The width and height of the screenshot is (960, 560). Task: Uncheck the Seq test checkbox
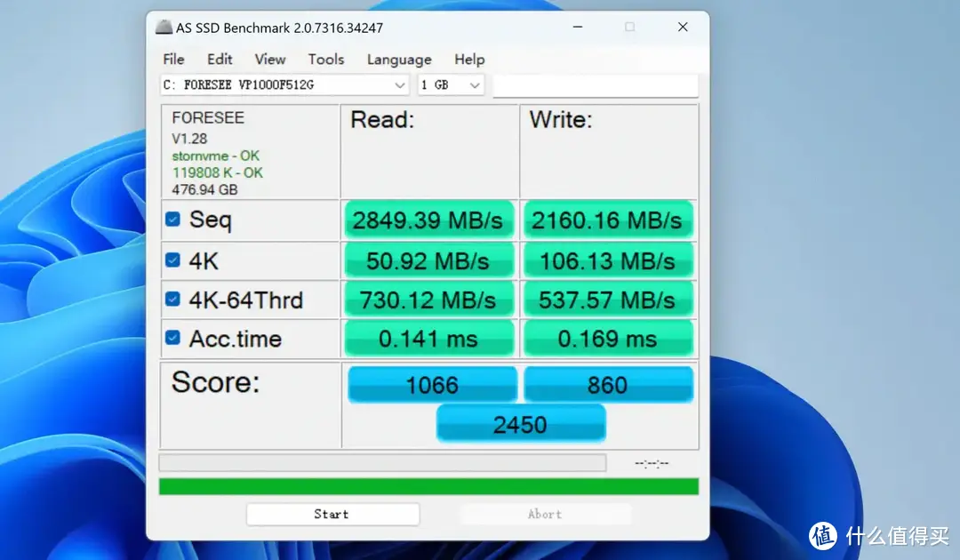click(173, 219)
